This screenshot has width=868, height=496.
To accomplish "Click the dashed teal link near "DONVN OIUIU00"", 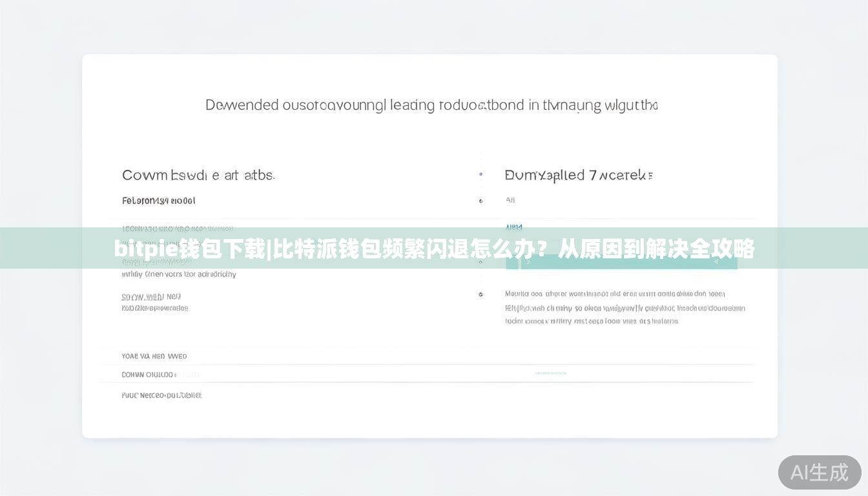I will (550, 373).
